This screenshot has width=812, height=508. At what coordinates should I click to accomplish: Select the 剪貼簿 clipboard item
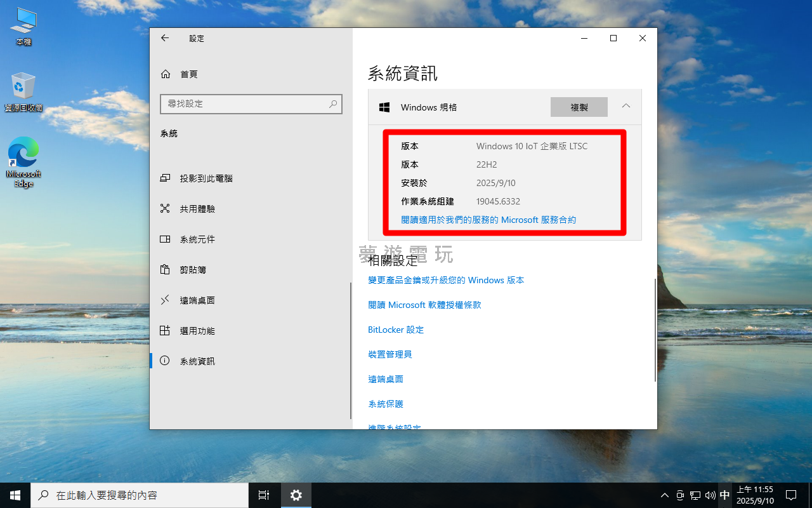pos(192,270)
